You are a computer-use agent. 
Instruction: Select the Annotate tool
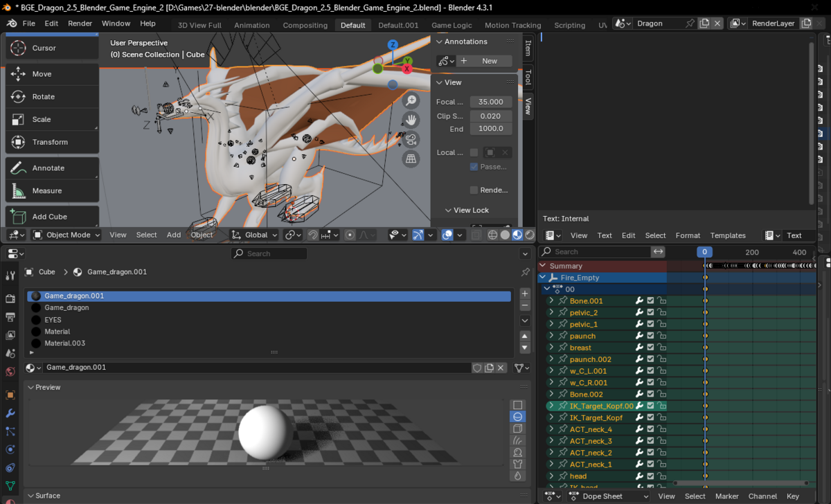point(52,168)
